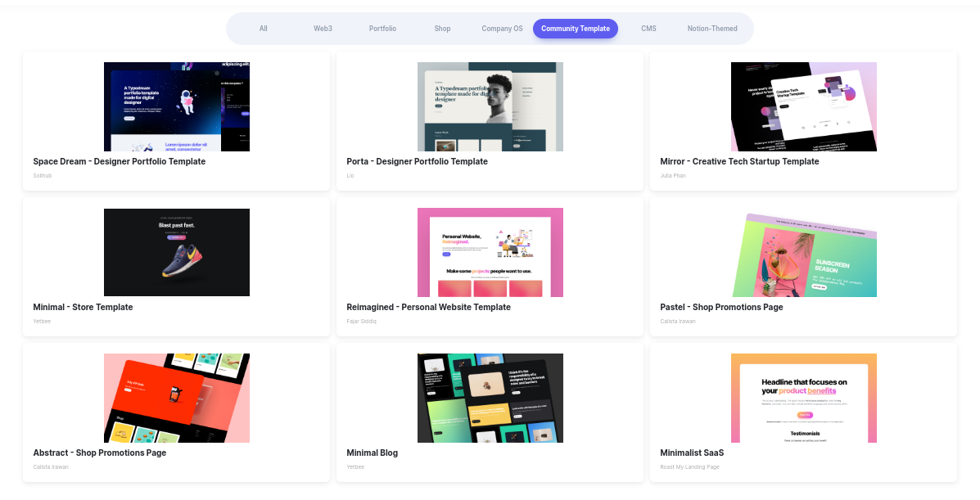Click author Yetbee under Minimal Store
The height and width of the screenshot is (500, 980).
(x=42, y=322)
